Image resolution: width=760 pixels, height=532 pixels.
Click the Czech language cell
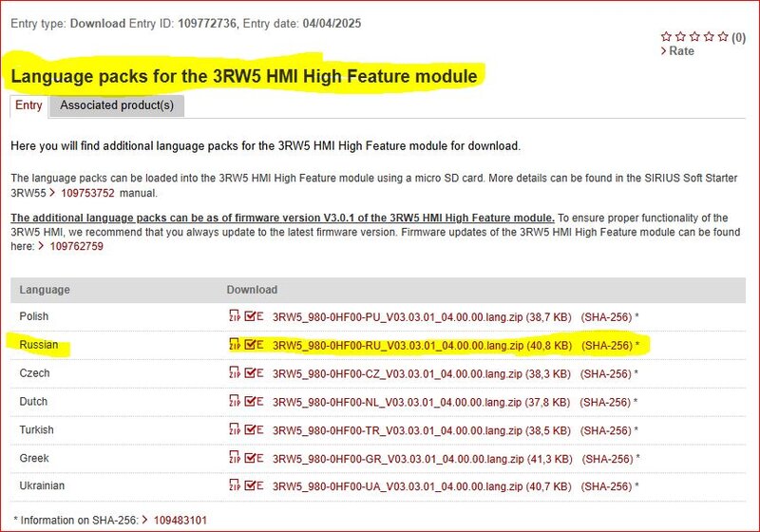tap(34, 373)
